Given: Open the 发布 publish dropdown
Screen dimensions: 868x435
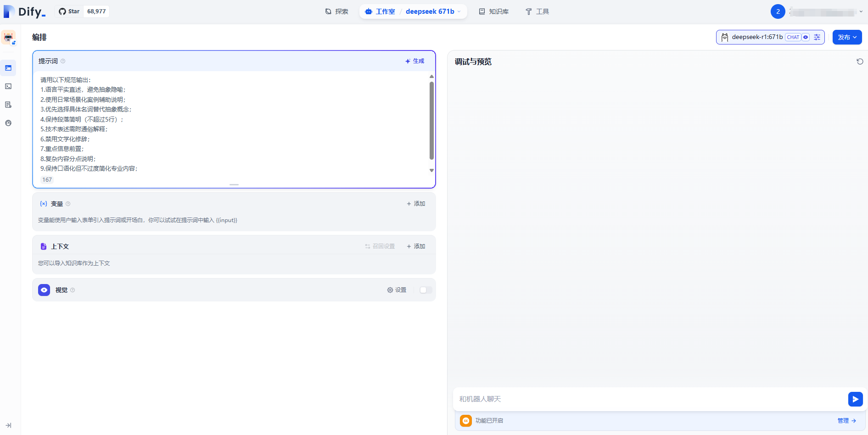Looking at the screenshot, I should (x=847, y=37).
